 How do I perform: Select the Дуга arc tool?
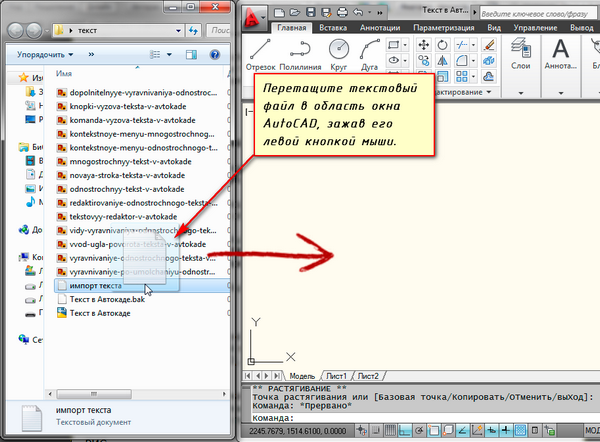tap(369, 55)
